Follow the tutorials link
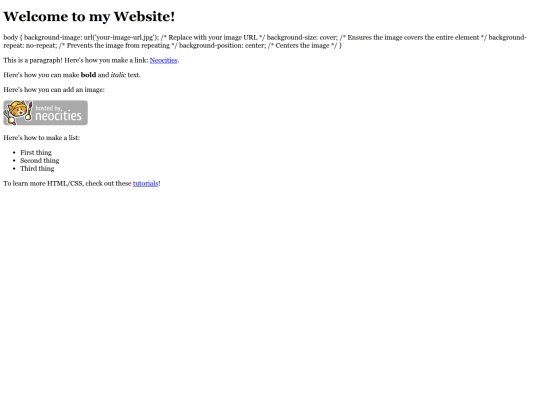 (145, 184)
